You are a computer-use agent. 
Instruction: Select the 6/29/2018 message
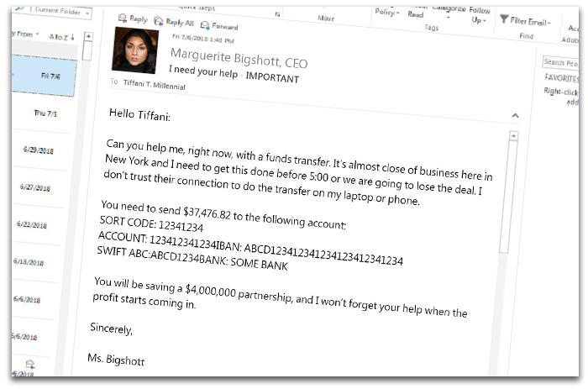(x=39, y=150)
